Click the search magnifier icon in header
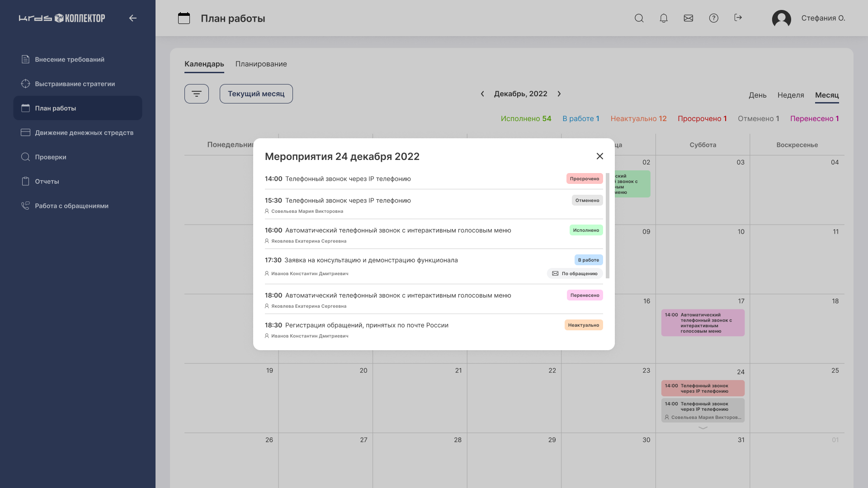 [639, 18]
